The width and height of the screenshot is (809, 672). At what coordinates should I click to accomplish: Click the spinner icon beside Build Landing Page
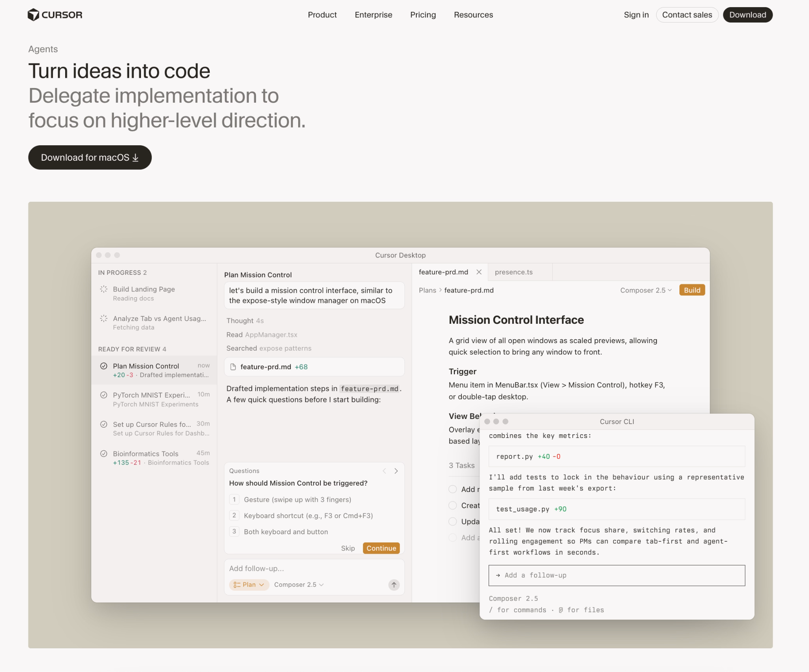click(103, 289)
